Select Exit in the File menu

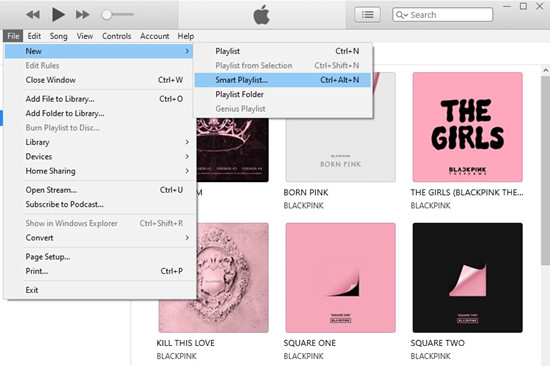point(99,290)
